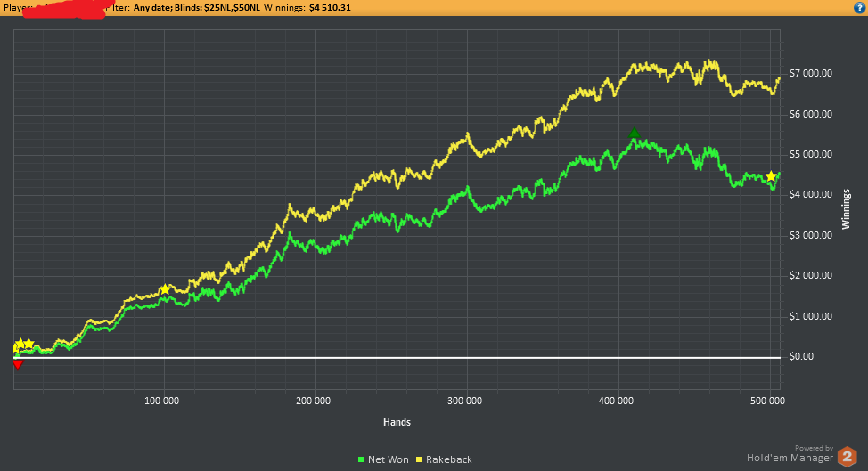Screen dimensions: 868x471
Task: Click the Hands x-axis title
Action: click(397, 422)
